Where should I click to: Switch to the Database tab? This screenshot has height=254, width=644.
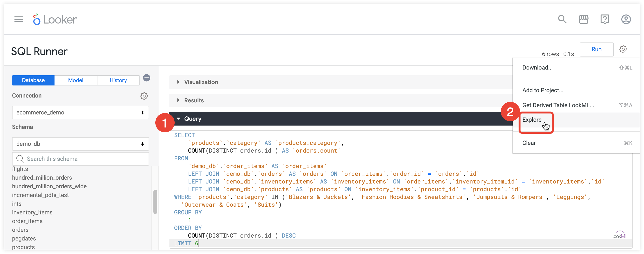click(33, 80)
